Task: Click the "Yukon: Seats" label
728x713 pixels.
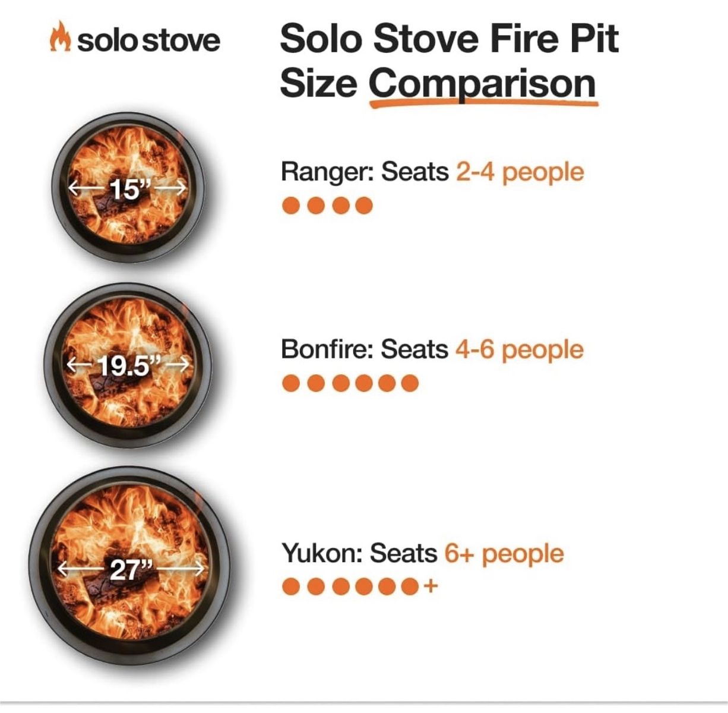Action: [359, 553]
